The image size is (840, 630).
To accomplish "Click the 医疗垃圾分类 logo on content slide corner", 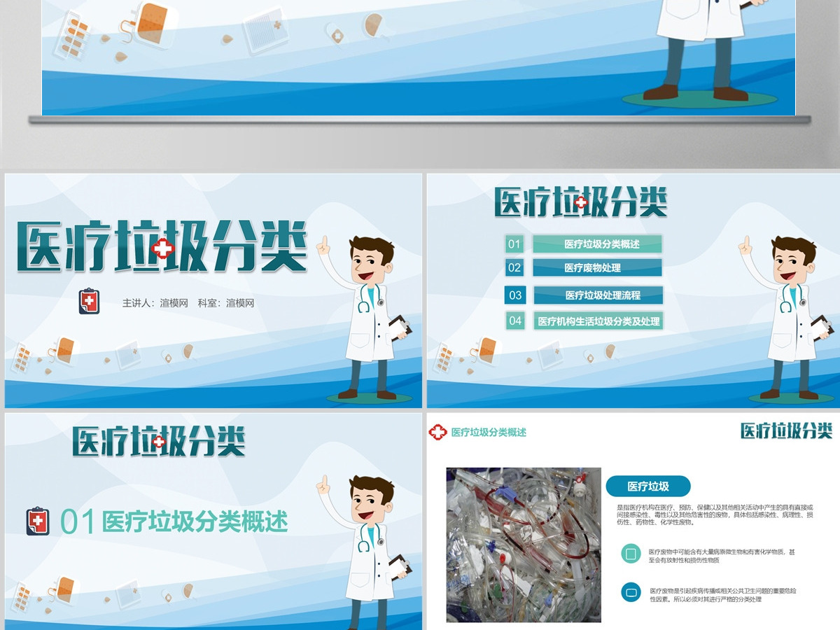I will click(786, 431).
